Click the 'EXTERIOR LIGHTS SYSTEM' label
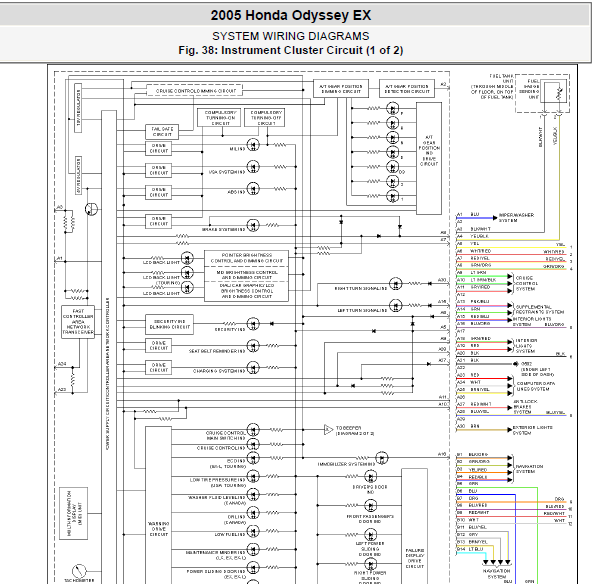 click(x=533, y=430)
